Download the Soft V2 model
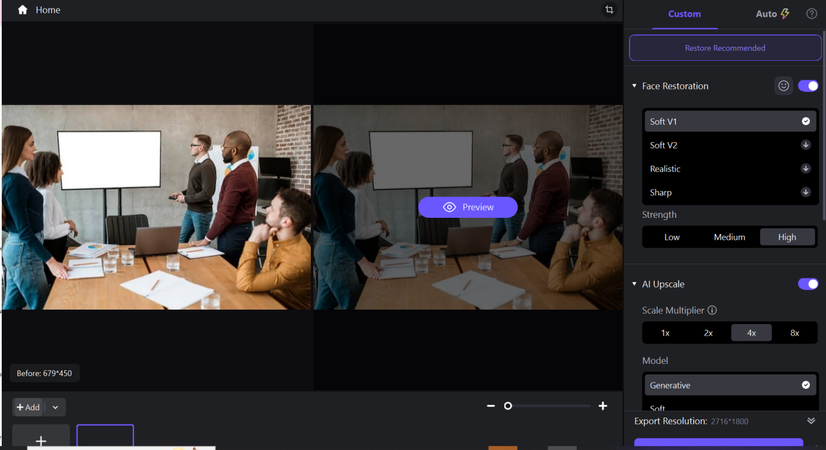826x450 pixels. [805, 145]
